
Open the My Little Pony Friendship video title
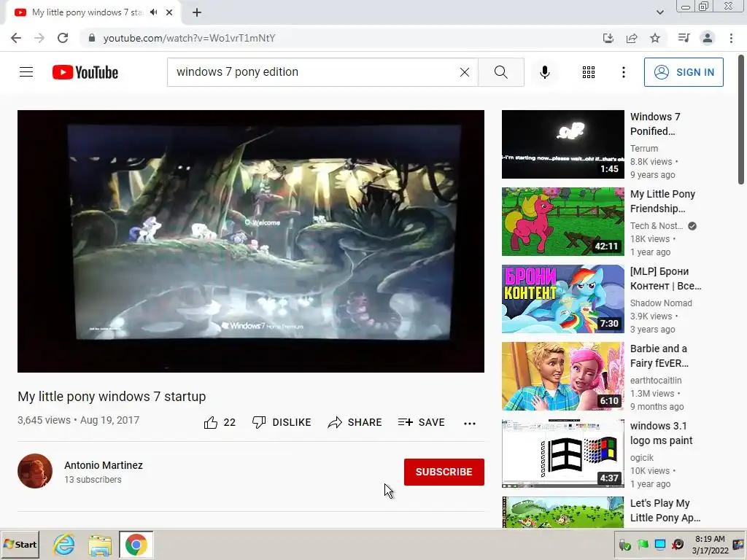coord(662,201)
